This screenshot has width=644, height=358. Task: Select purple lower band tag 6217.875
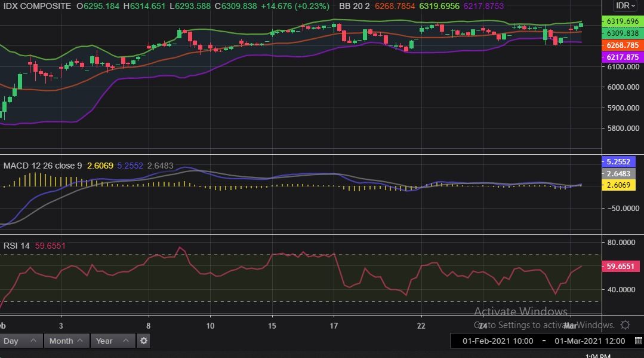(623, 57)
